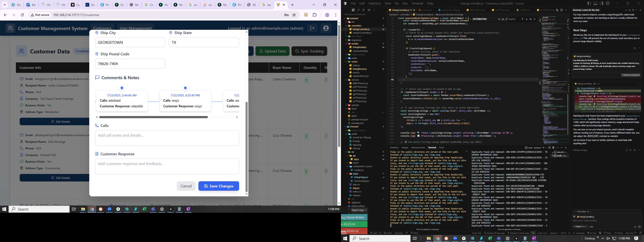This screenshot has width=644, height=242.
Task: Add new terminal with plus icon
Action: click(x=543, y=148)
